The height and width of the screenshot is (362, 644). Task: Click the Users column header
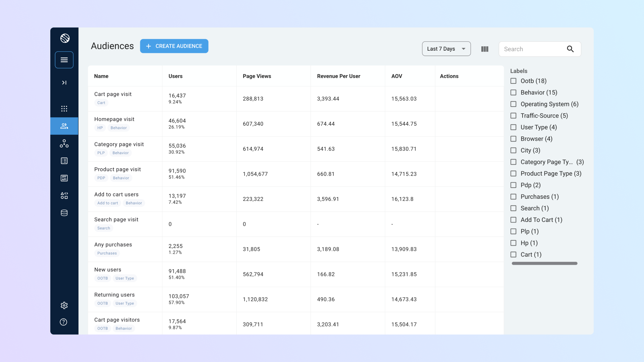click(x=175, y=76)
